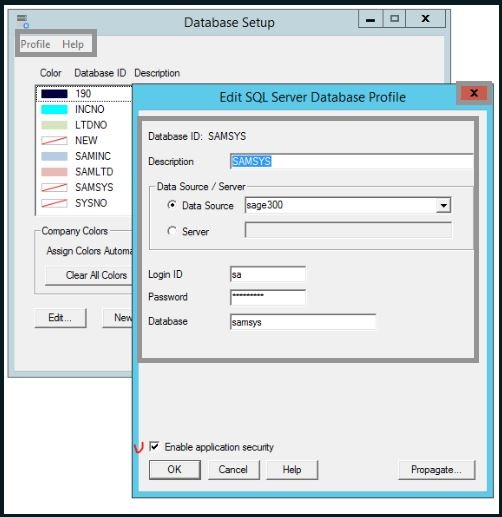Select database ID LTDNO in the list
The width and height of the screenshot is (502, 517).
tap(91, 125)
